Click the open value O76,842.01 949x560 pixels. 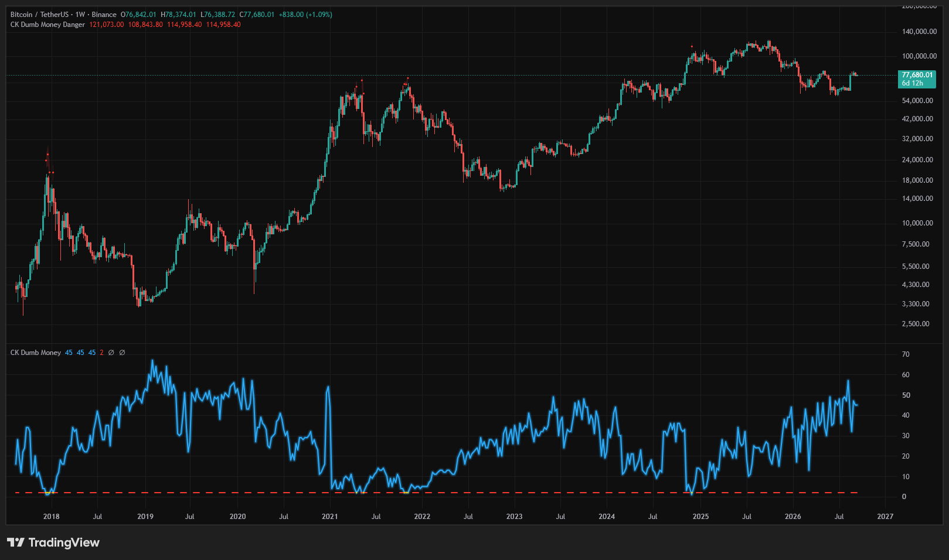coord(138,15)
